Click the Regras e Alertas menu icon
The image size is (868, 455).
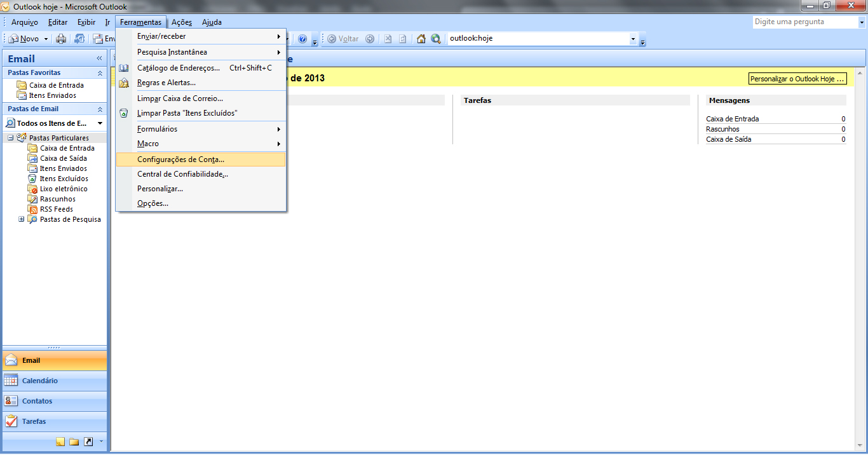[x=124, y=83]
